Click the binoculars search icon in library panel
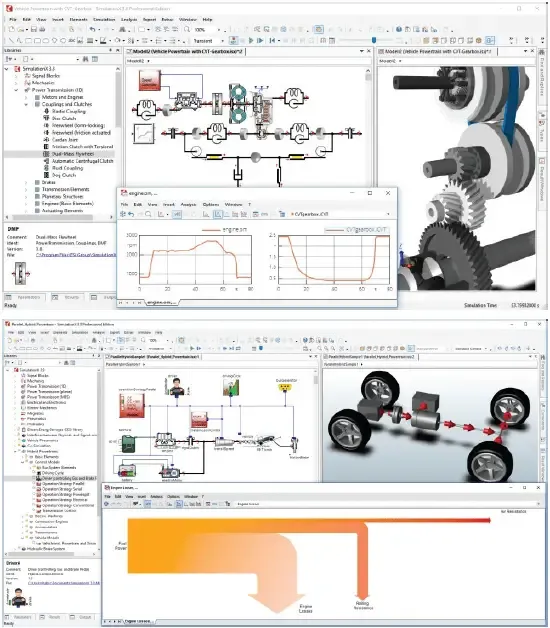This screenshot has height=628, width=550. pyautogui.click(x=86, y=59)
